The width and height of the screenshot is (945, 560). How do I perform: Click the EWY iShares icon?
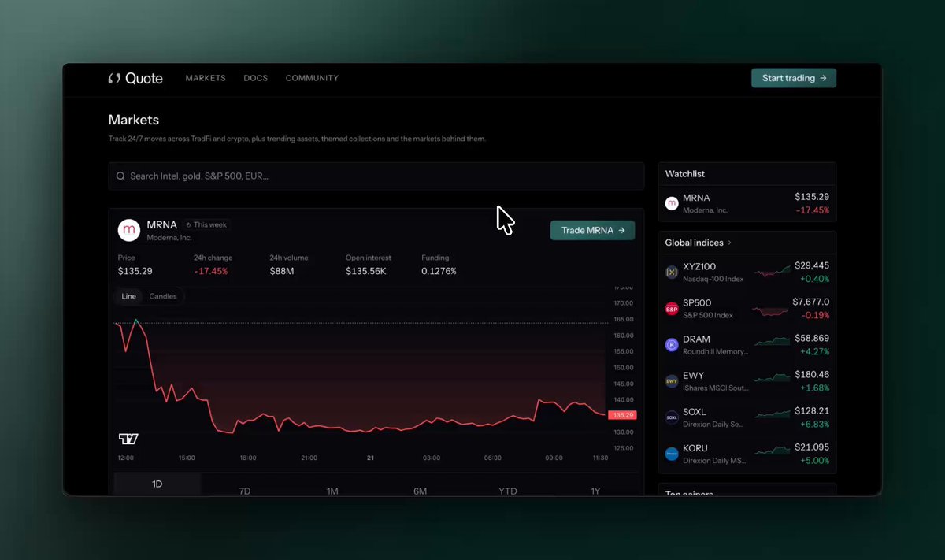672,381
